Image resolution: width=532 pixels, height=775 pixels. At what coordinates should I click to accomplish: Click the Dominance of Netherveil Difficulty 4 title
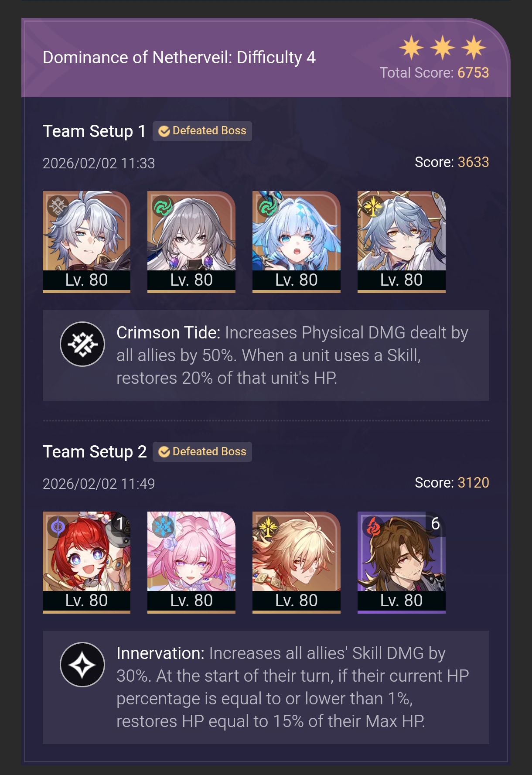click(179, 58)
